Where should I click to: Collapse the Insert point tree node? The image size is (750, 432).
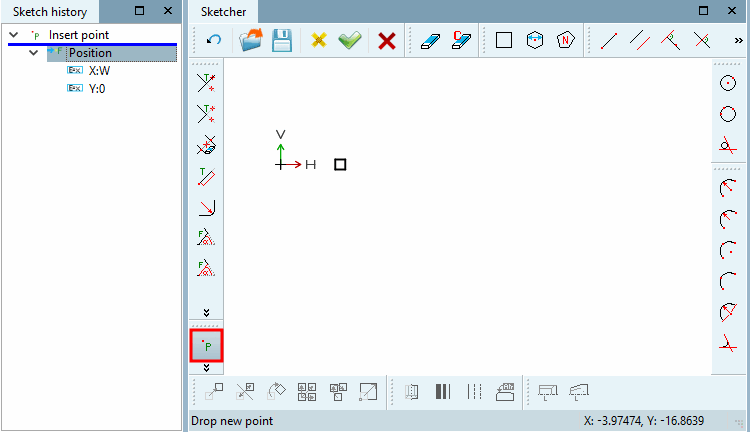14,35
